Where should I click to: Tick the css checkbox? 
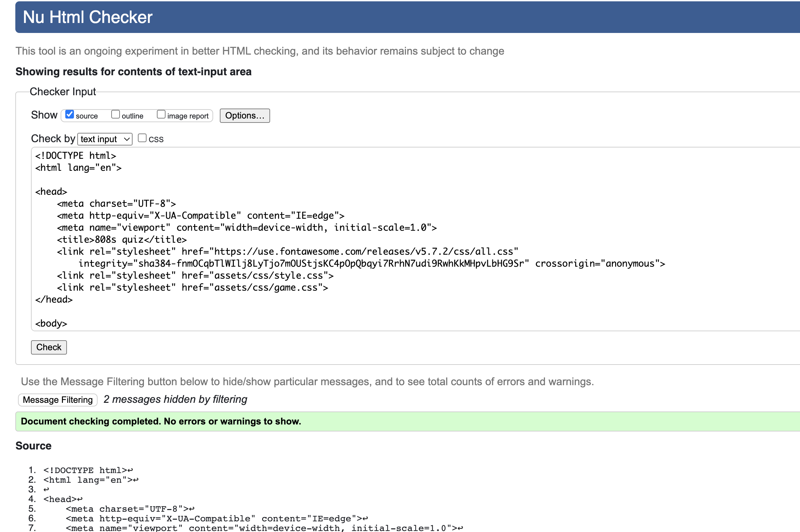(x=142, y=138)
